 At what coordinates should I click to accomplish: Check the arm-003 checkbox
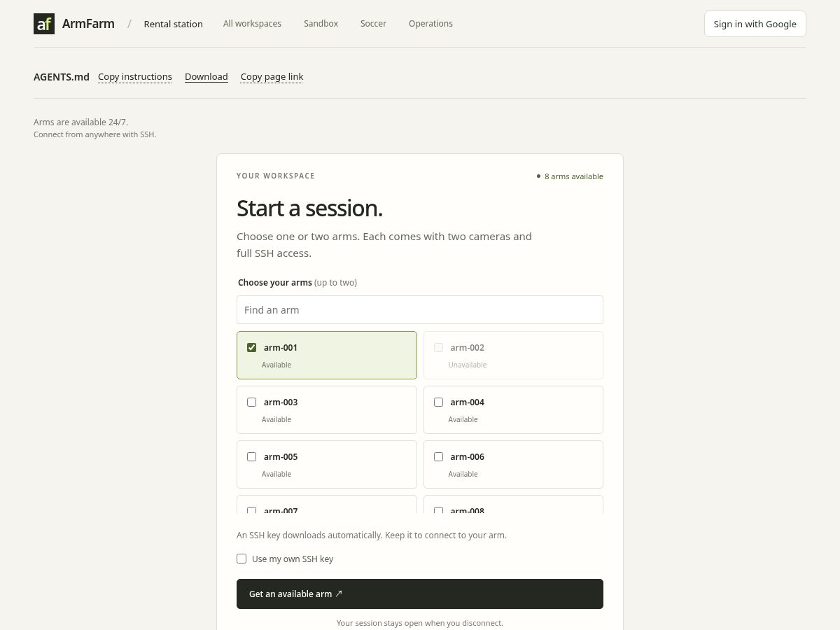point(252,402)
